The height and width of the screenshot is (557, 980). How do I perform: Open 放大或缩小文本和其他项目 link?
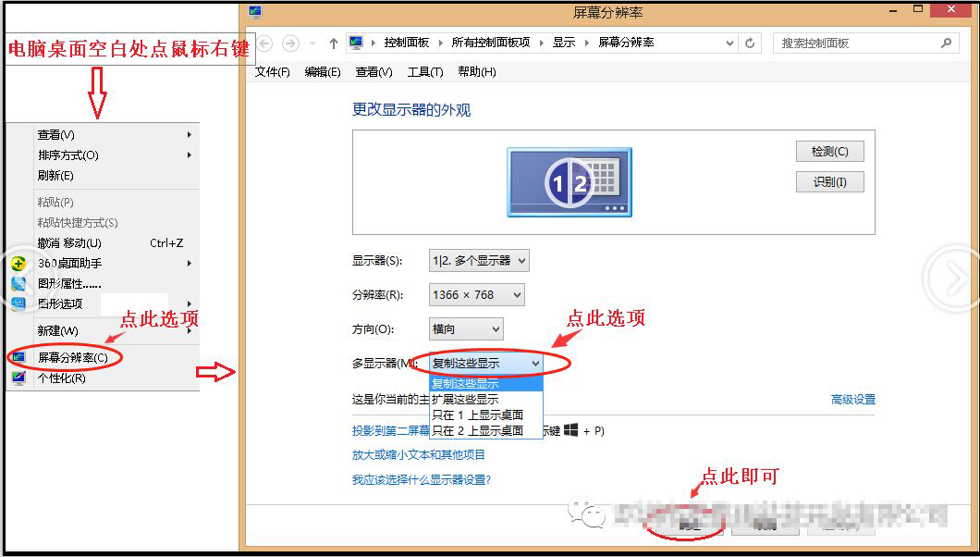coord(418,455)
